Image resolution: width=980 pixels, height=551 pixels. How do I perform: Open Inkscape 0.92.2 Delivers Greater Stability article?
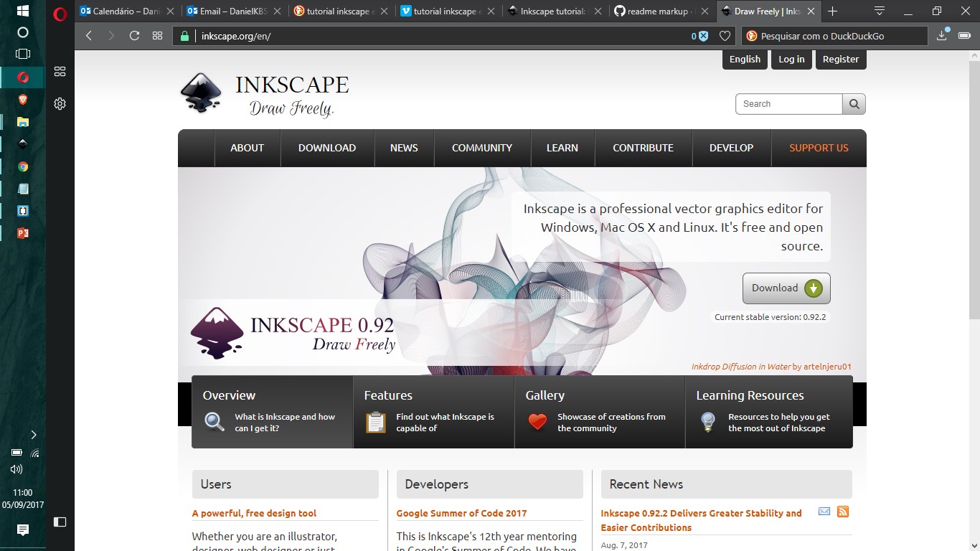pyautogui.click(x=702, y=520)
